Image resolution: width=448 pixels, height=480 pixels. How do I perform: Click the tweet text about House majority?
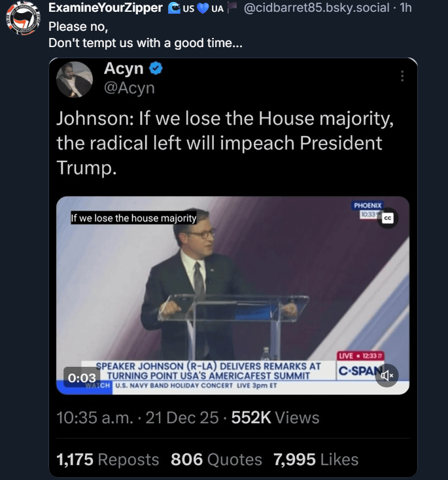219,142
